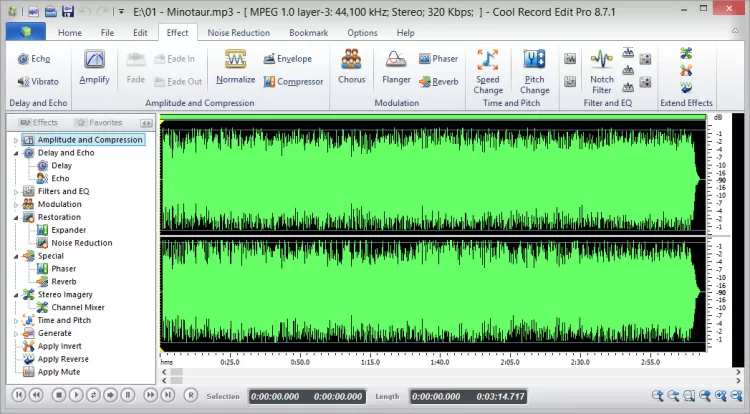Screen dimensions: 750x414
Task: Click the save floppy disk icon in title bar
Action: (x=67, y=11)
